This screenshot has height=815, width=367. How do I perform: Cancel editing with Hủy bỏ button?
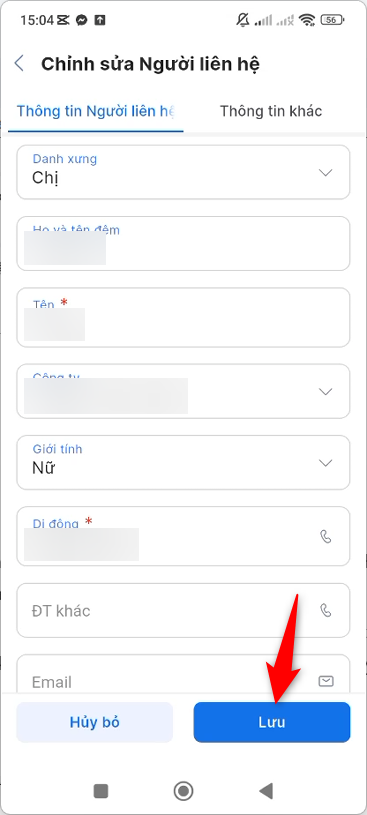click(x=95, y=722)
